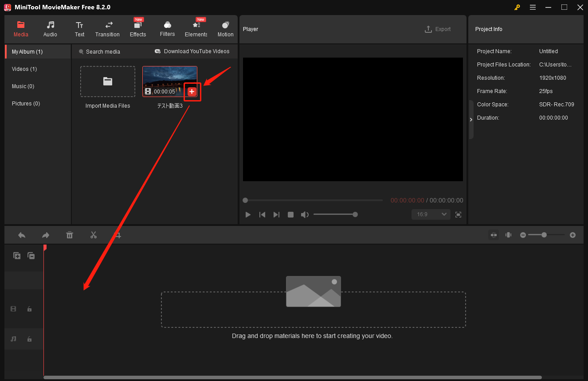Select the Transition tab
588x381 pixels.
(107, 29)
